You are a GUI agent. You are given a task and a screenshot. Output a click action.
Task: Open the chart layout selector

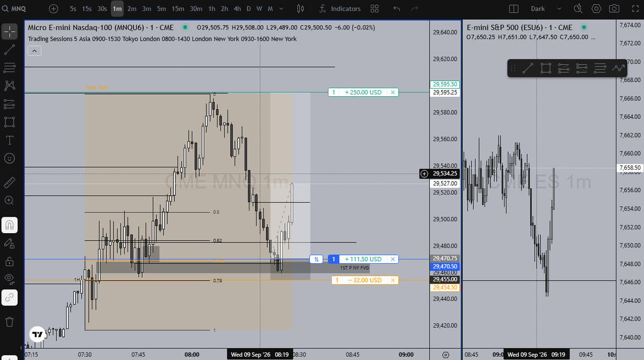coord(514,9)
